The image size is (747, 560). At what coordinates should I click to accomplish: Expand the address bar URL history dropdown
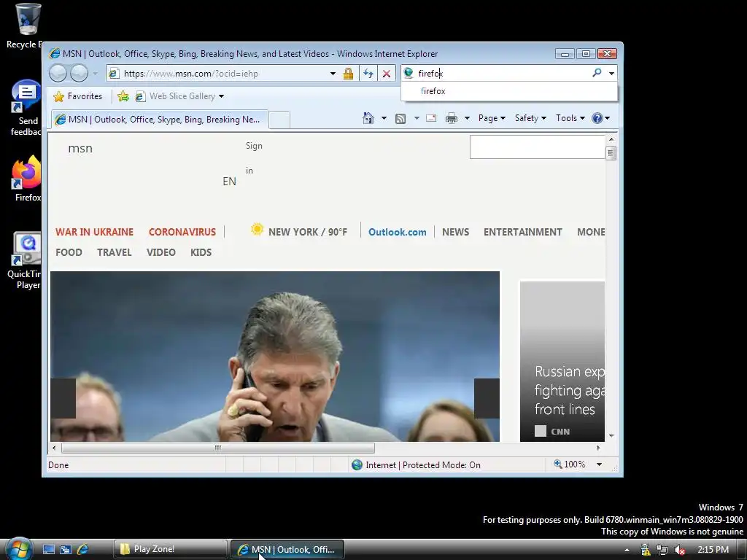(333, 74)
